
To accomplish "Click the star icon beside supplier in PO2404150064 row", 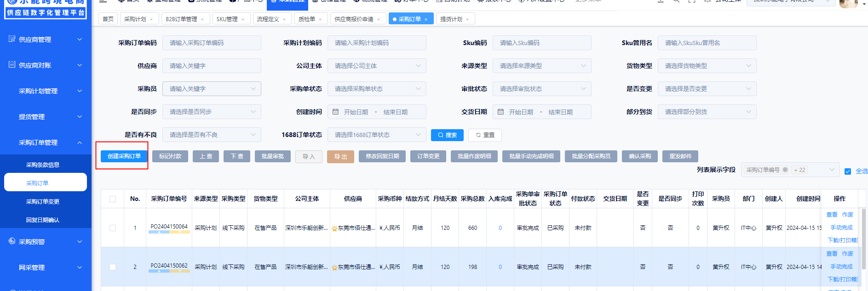I will (x=334, y=228).
